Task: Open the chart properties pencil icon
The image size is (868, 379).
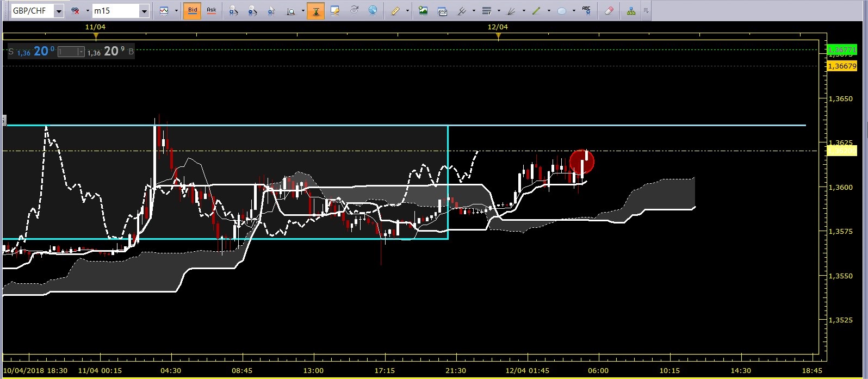Action: (x=335, y=10)
